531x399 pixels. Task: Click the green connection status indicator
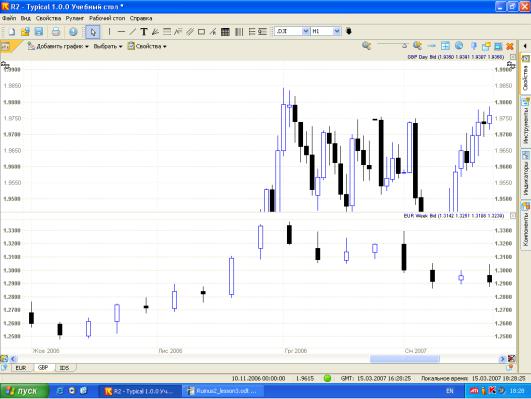(327, 378)
